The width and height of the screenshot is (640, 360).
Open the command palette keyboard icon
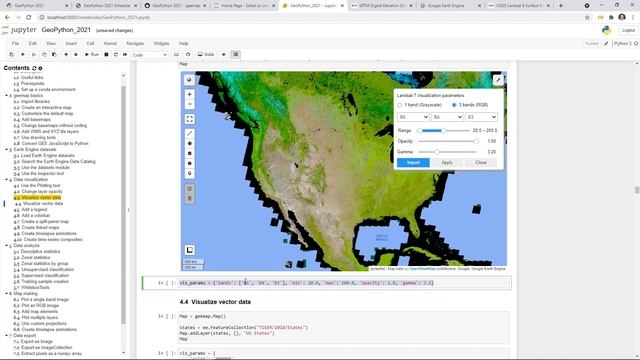[x=176, y=54]
